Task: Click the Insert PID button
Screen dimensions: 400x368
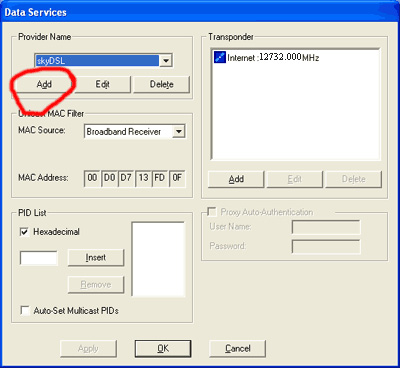Action: pos(96,258)
